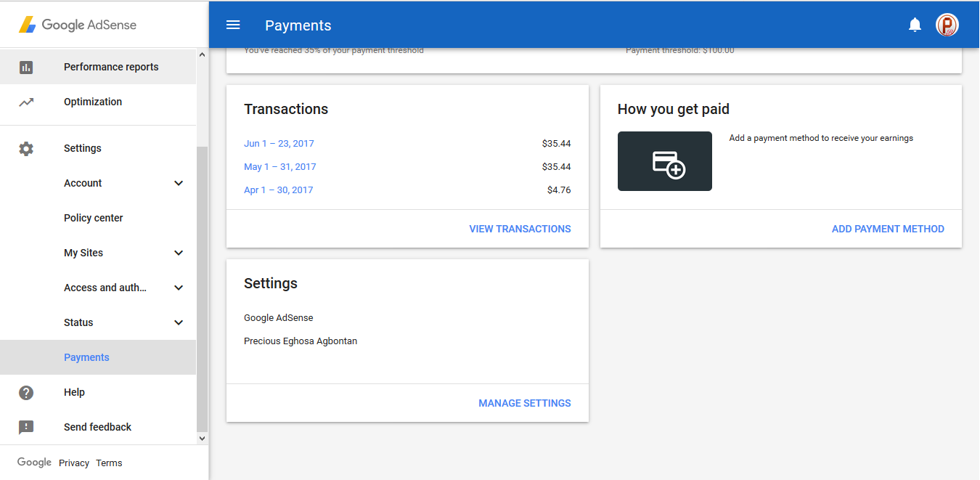Click the Send feedback exclamation icon
Image resolution: width=980 pixels, height=480 pixels.
coord(26,427)
